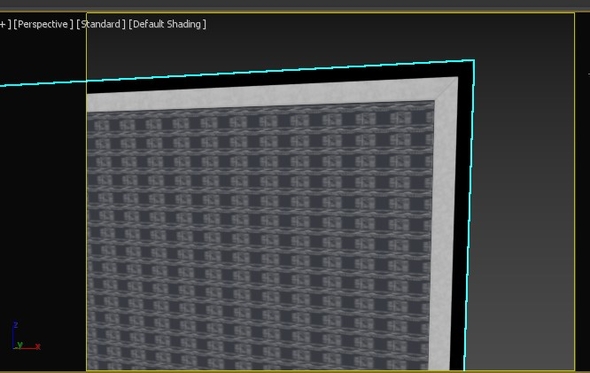Click the red X axis of the world gizmo
Image resolution: width=590 pixels, height=373 pixels.
tap(38, 346)
